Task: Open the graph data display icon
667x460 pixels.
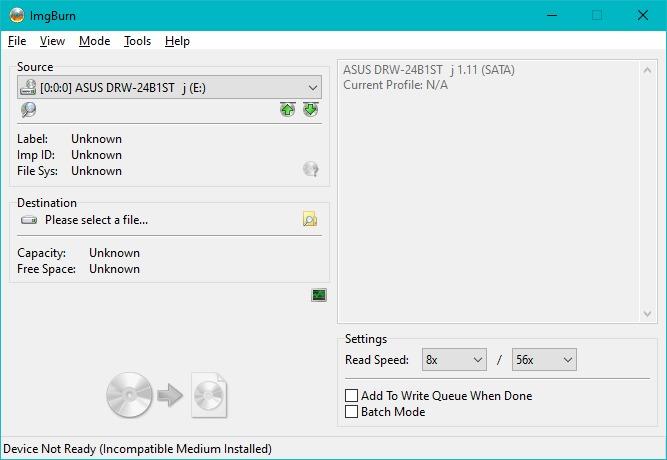Action: 319,295
